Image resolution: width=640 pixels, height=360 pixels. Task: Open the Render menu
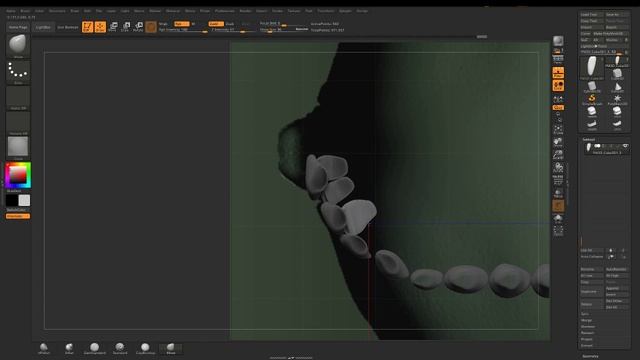[245, 11]
